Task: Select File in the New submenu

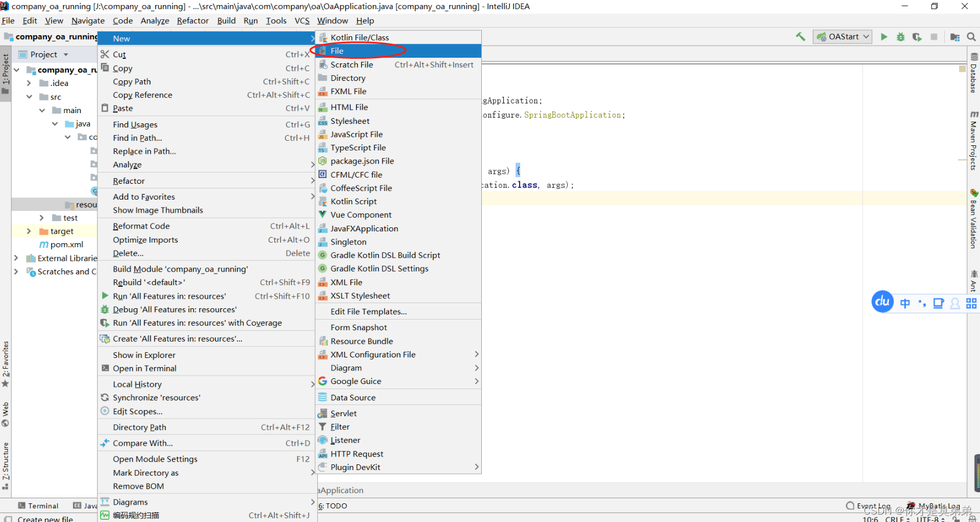Action: [398, 51]
